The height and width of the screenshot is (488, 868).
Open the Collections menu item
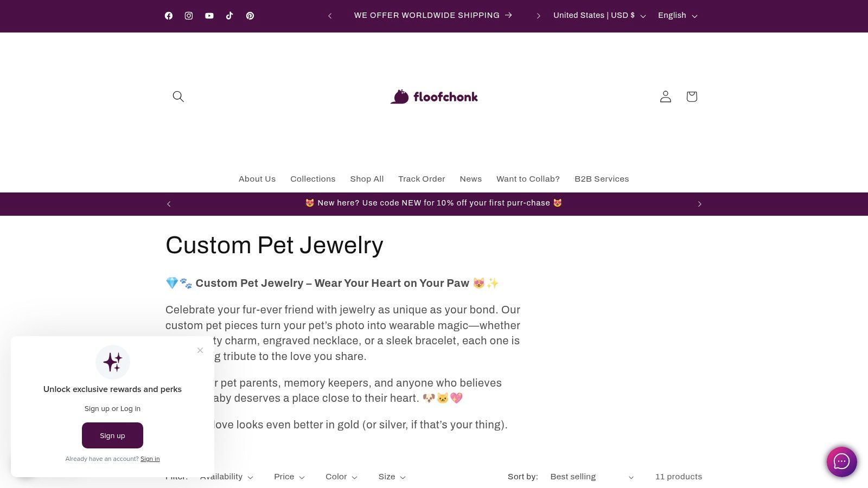pyautogui.click(x=312, y=179)
